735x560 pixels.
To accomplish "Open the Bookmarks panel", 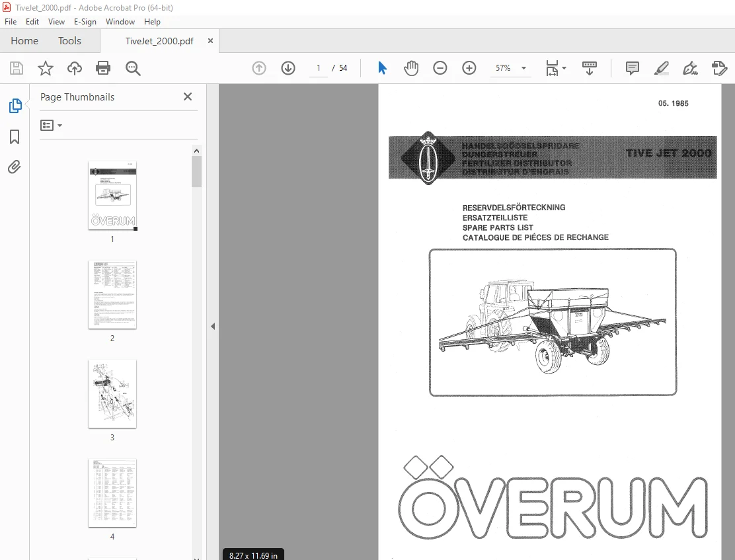I will coord(15,137).
